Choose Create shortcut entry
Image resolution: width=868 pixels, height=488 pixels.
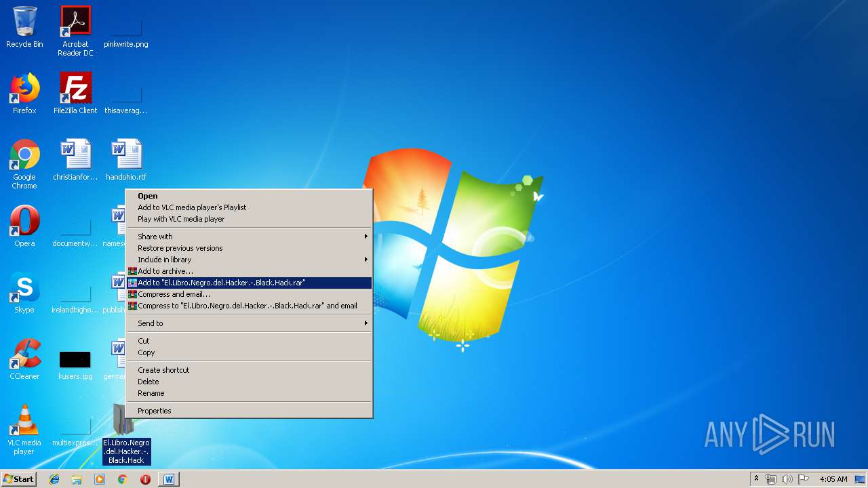point(250,370)
